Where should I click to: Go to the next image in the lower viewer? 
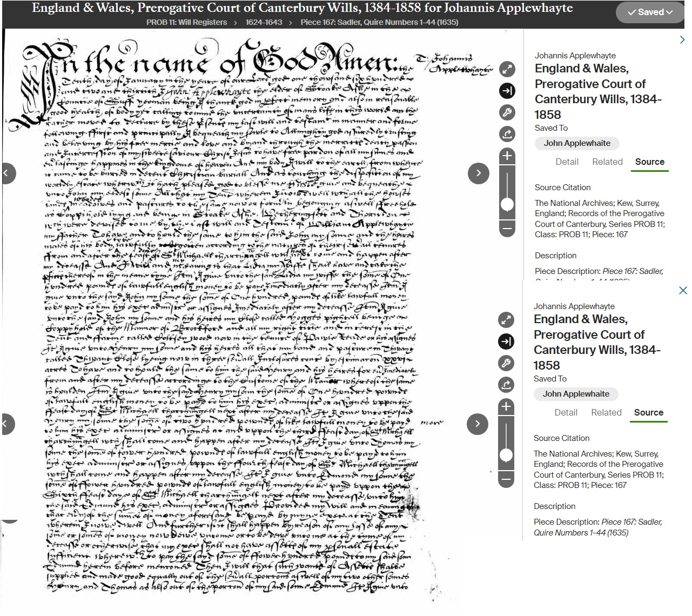click(x=477, y=424)
